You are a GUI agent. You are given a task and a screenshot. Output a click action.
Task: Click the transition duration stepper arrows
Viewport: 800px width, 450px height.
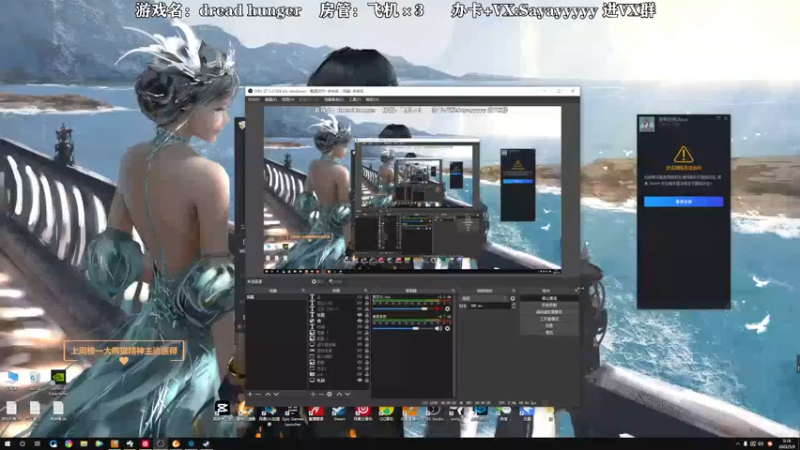pos(513,306)
